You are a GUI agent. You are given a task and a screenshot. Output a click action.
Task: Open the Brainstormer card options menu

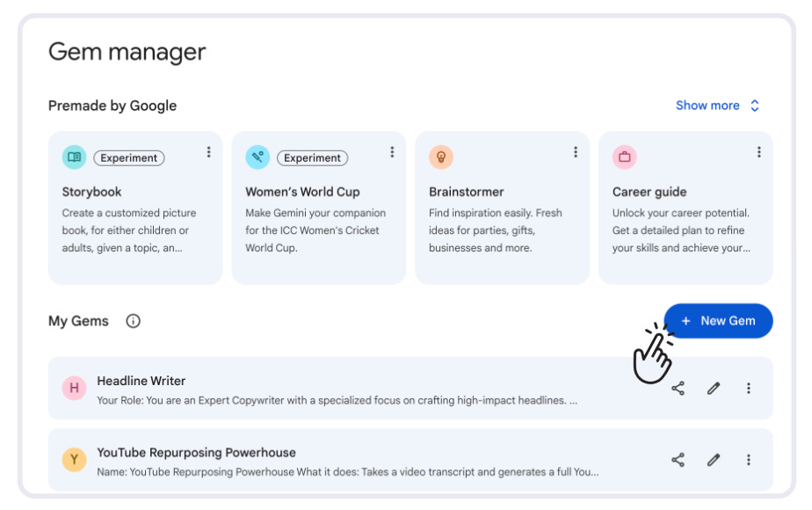pos(576,151)
